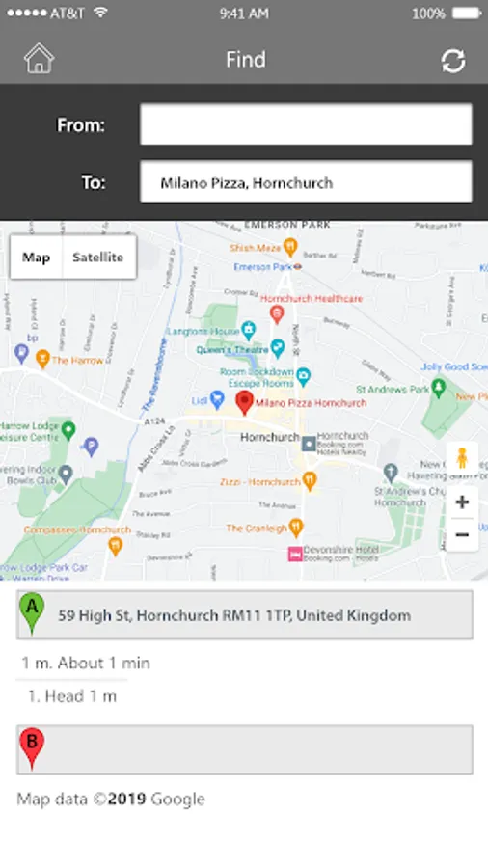The height and width of the screenshot is (868, 488).
Task: Tap the Shish Meze restaurant marker
Action: point(290,247)
